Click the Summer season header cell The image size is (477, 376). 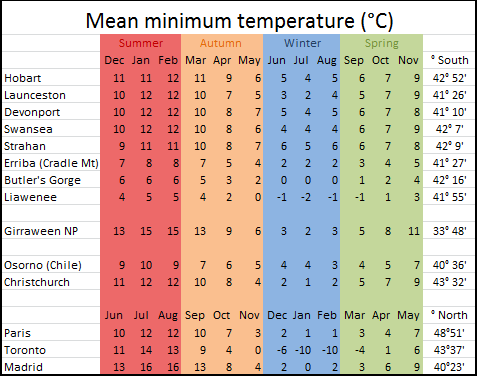tap(141, 43)
